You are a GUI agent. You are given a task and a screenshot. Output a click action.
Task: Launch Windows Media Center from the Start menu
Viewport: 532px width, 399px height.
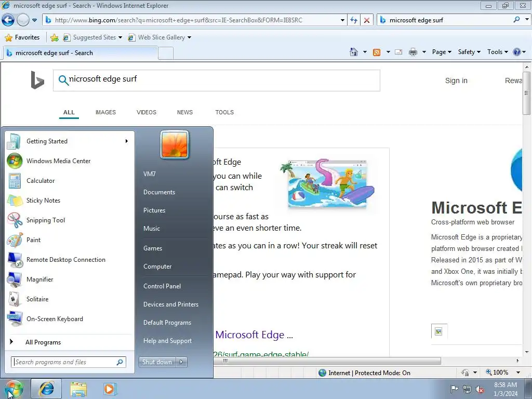click(70, 161)
